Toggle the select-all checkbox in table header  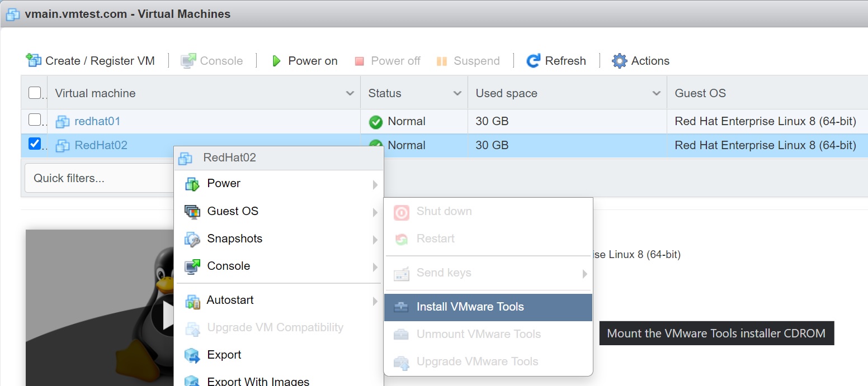coord(35,93)
